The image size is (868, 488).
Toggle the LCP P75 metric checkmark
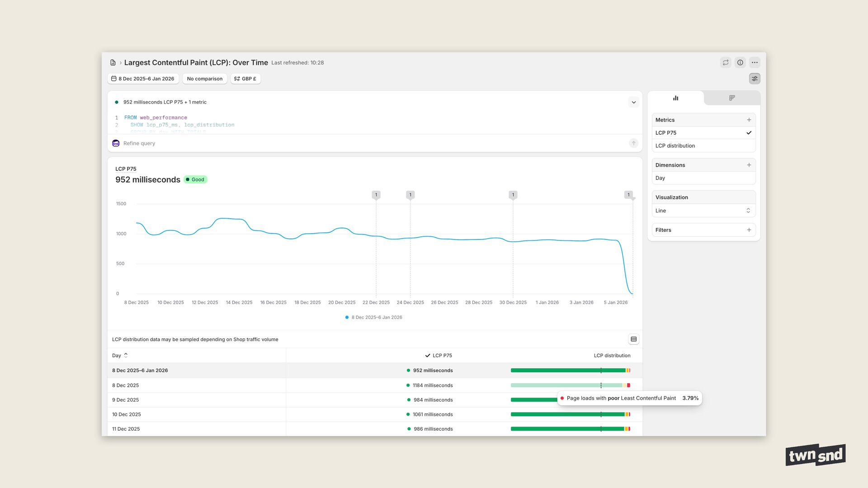(x=749, y=133)
